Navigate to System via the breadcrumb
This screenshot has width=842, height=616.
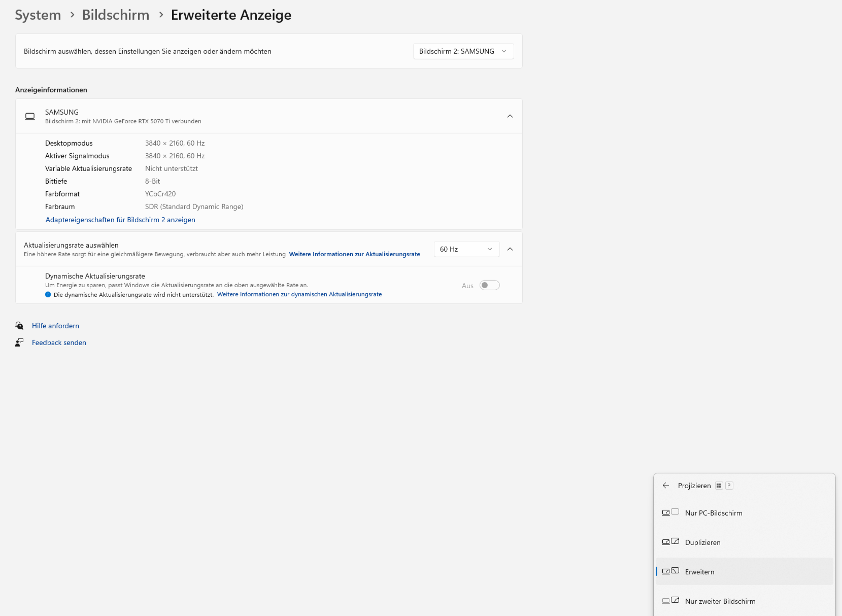pyautogui.click(x=38, y=15)
